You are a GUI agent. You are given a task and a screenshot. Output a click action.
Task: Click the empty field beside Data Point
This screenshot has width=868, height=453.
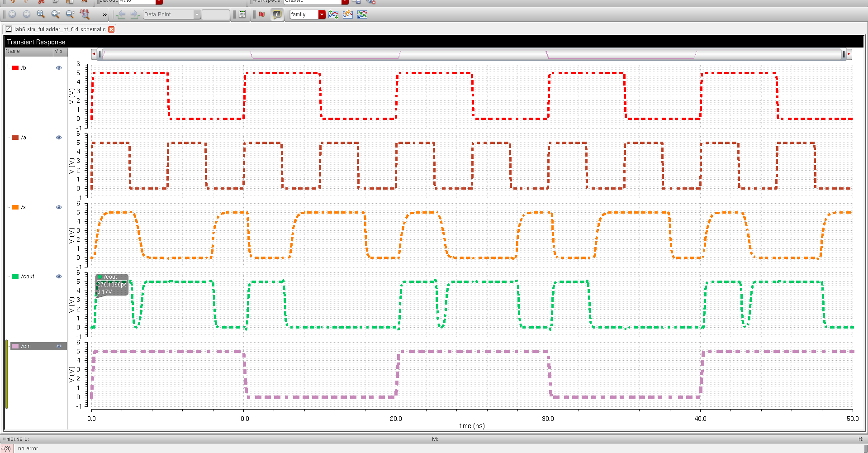(216, 14)
